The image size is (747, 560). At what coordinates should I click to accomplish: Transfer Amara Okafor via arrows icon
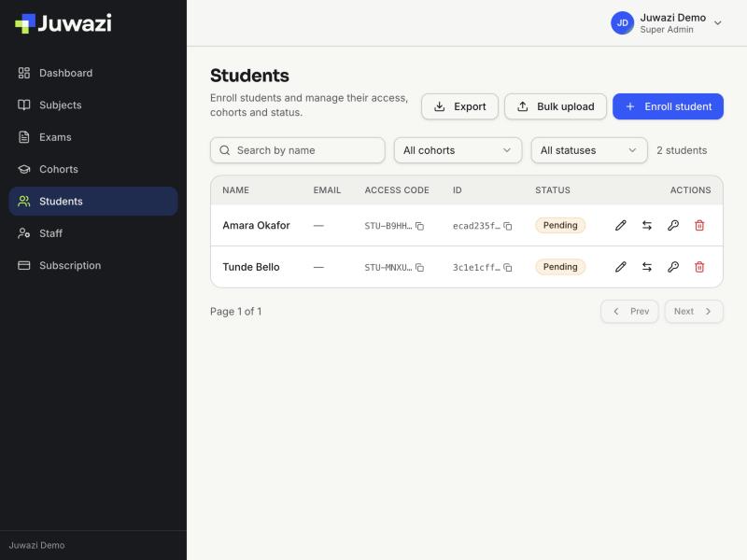coord(646,225)
